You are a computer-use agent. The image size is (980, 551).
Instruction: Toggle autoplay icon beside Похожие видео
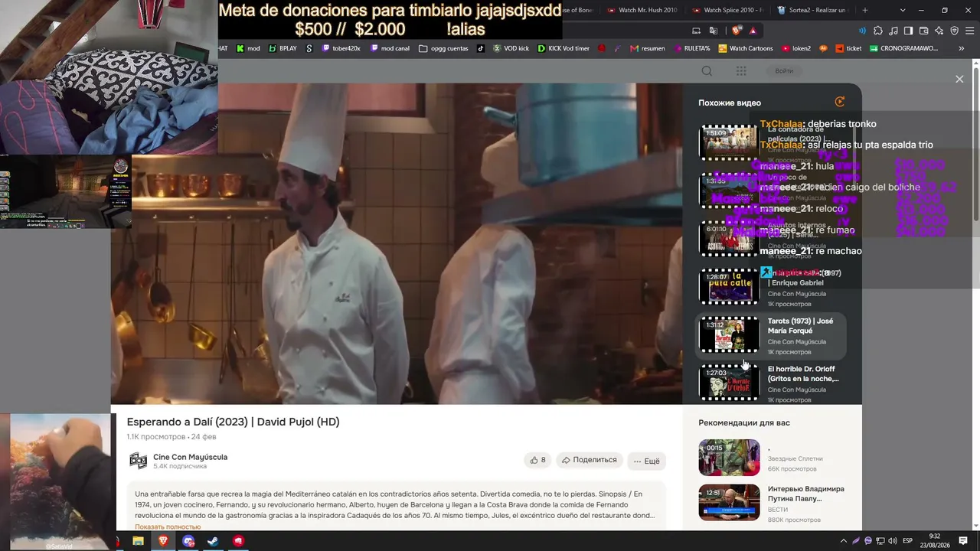840,102
